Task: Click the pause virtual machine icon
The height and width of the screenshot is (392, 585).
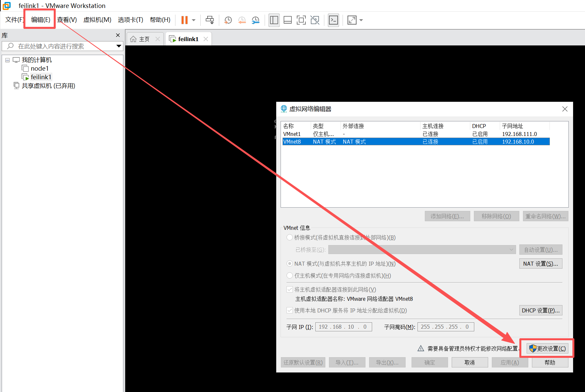Action: [x=184, y=20]
